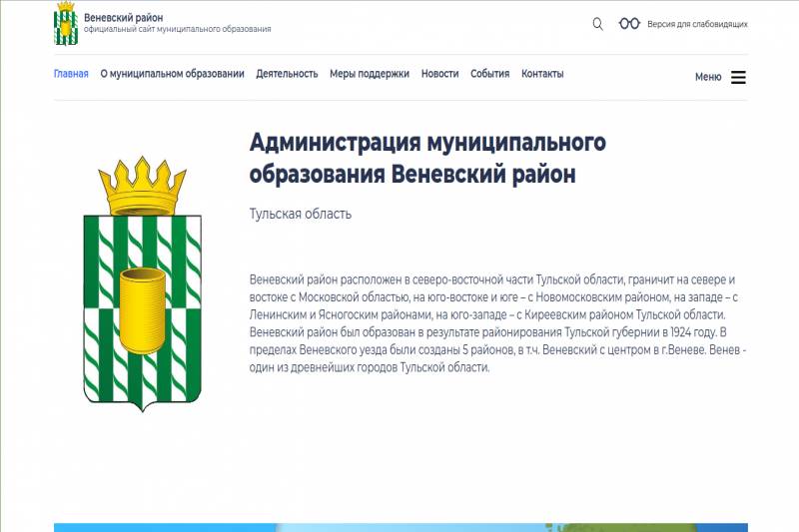Open 'Меры поддержки' navigation item
799x532 pixels.
point(370,74)
